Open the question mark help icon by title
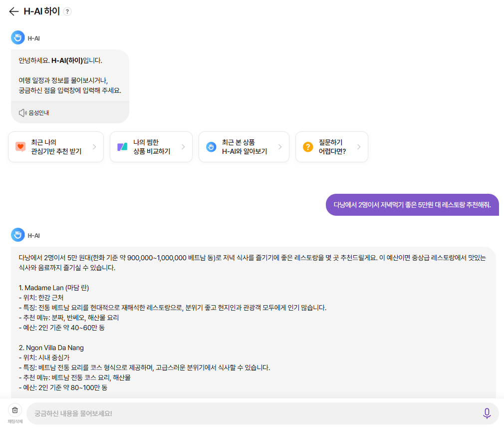This screenshot has height=428, width=504. [x=67, y=11]
